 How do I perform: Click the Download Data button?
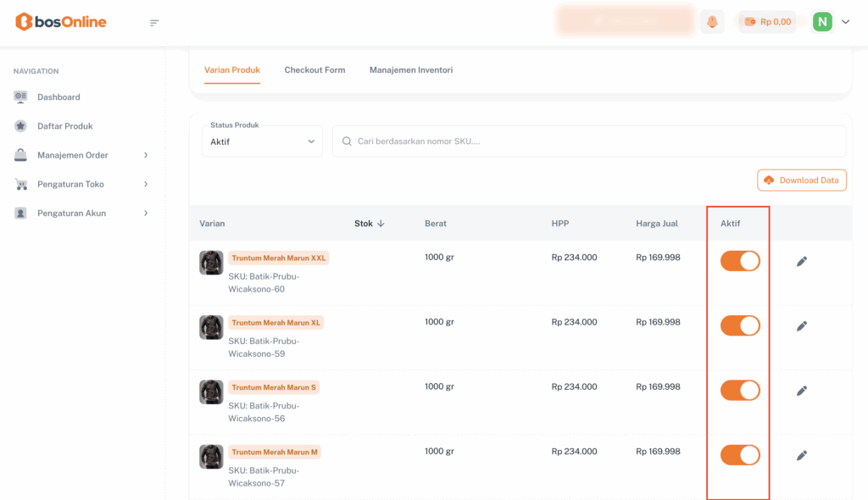coord(801,181)
